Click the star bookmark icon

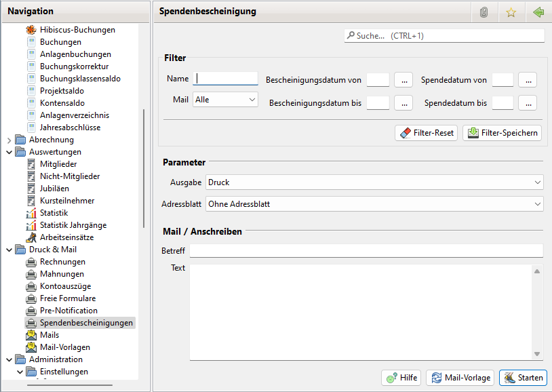pyautogui.click(x=511, y=12)
